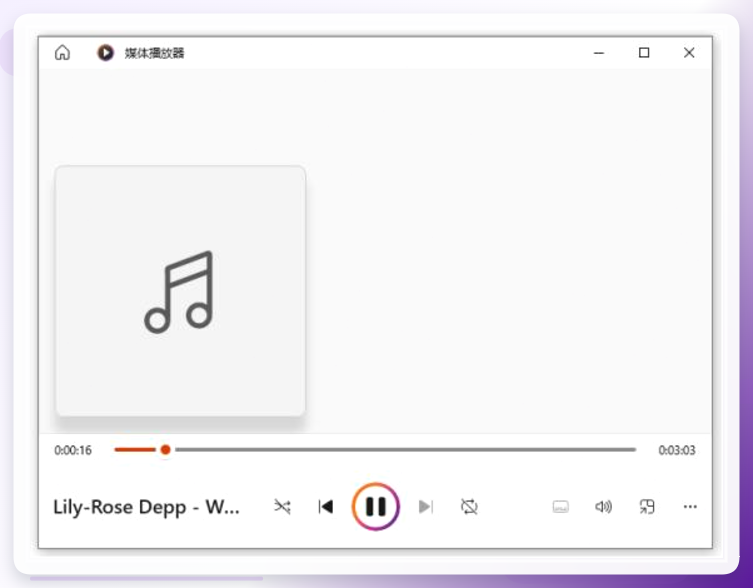Image resolution: width=753 pixels, height=588 pixels.
Task: Click the song title Lily-Rose Depp - W...
Action: [x=146, y=507]
